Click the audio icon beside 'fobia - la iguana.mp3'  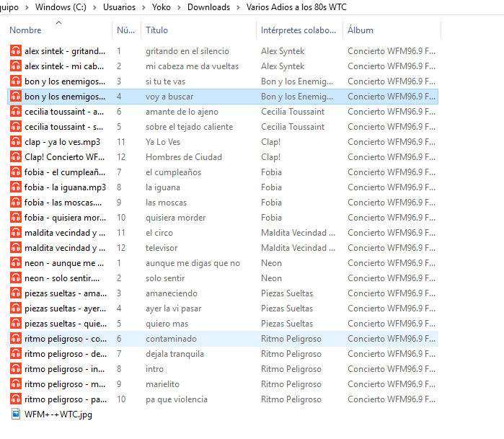tap(16, 187)
